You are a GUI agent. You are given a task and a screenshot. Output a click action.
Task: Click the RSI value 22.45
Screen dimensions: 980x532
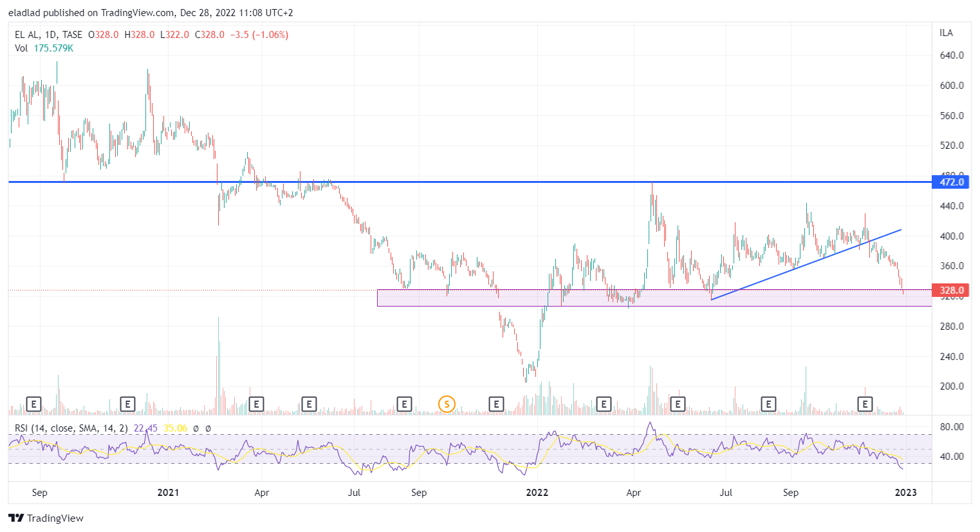(145, 428)
